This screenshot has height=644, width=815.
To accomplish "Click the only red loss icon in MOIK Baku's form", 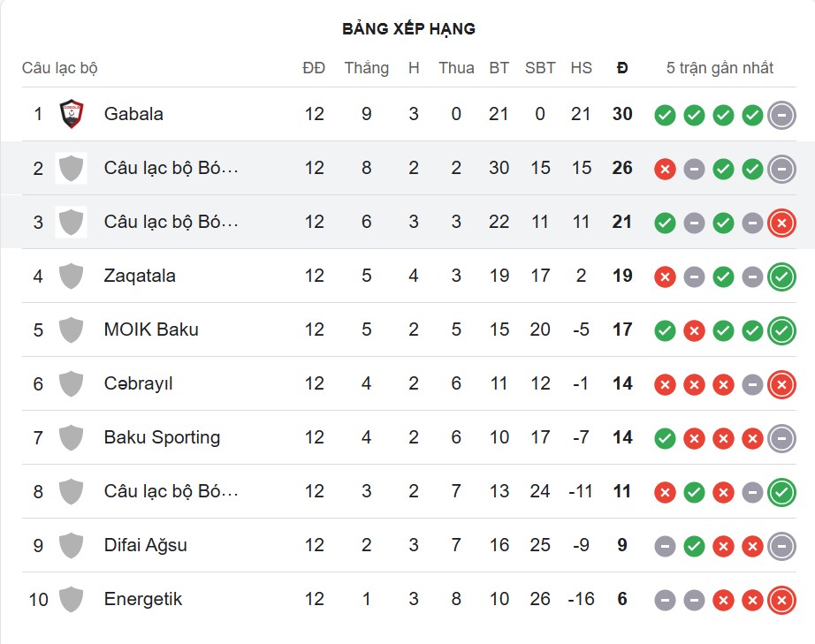I will pyautogui.click(x=694, y=330).
